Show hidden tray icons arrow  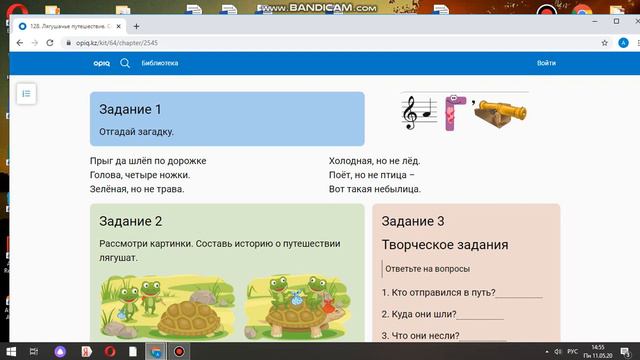pos(547,351)
